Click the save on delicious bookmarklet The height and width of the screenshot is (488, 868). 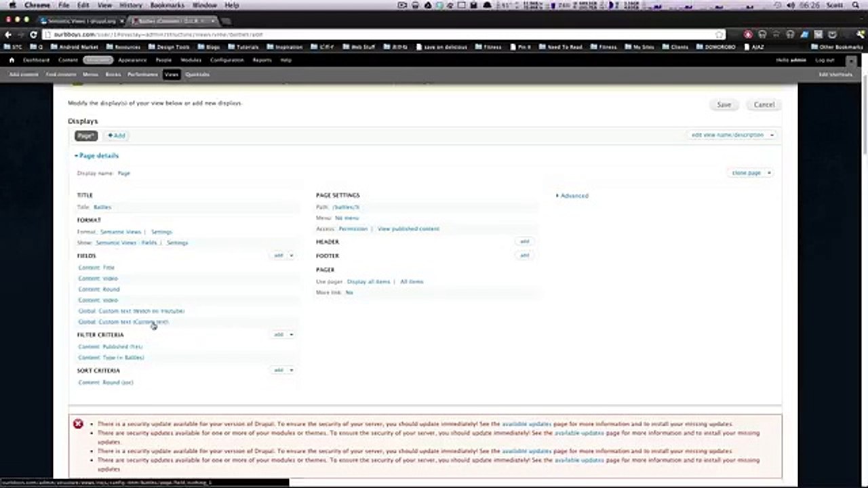click(441, 47)
